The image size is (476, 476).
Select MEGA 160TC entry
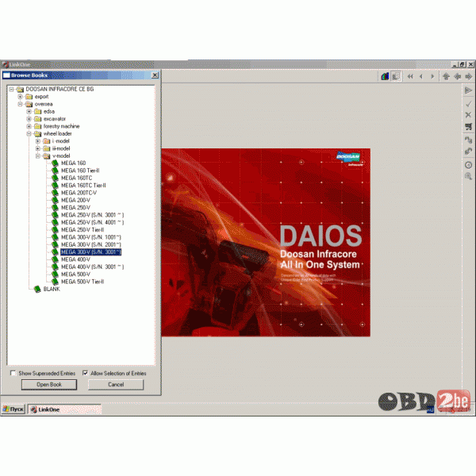76,178
